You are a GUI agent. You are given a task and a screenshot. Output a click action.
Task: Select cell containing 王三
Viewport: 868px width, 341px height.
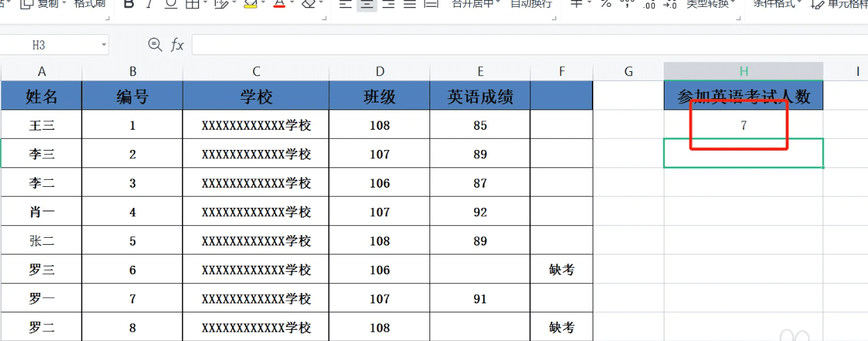click(x=42, y=126)
